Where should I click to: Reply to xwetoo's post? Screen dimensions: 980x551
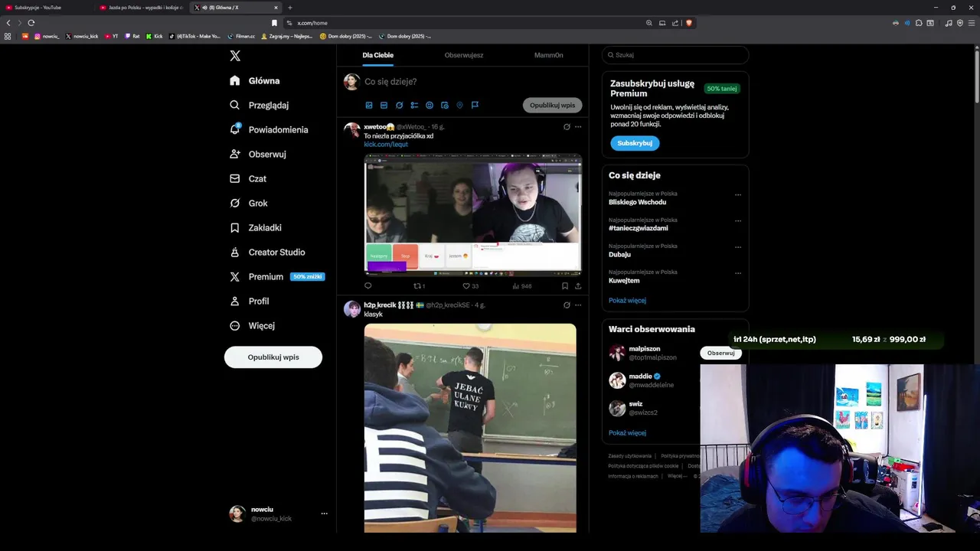(x=368, y=285)
